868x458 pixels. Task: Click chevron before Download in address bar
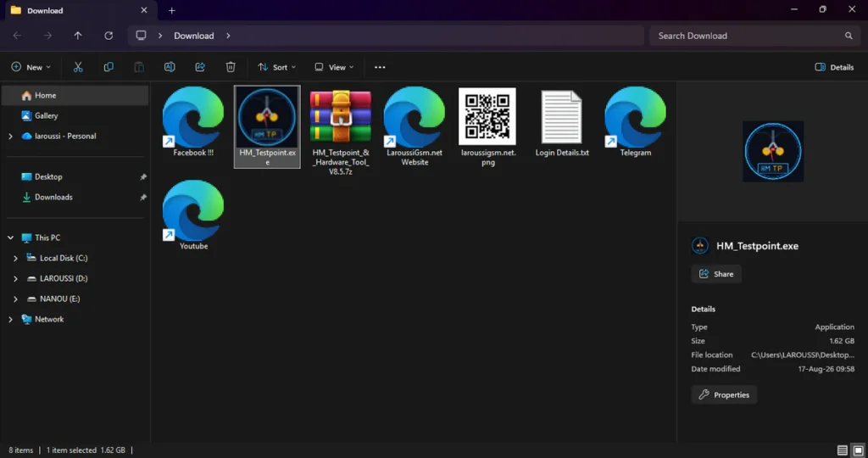160,36
